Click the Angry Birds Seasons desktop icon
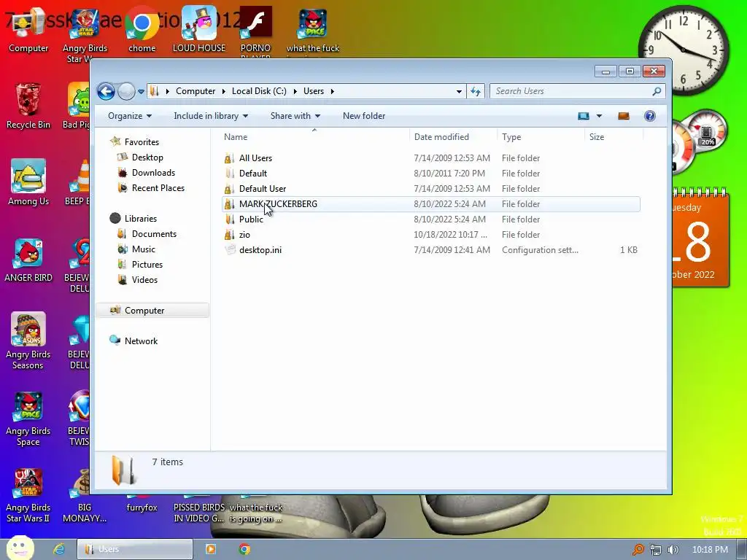Image resolution: width=747 pixels, height=560 pixels. tap(28, 341)
